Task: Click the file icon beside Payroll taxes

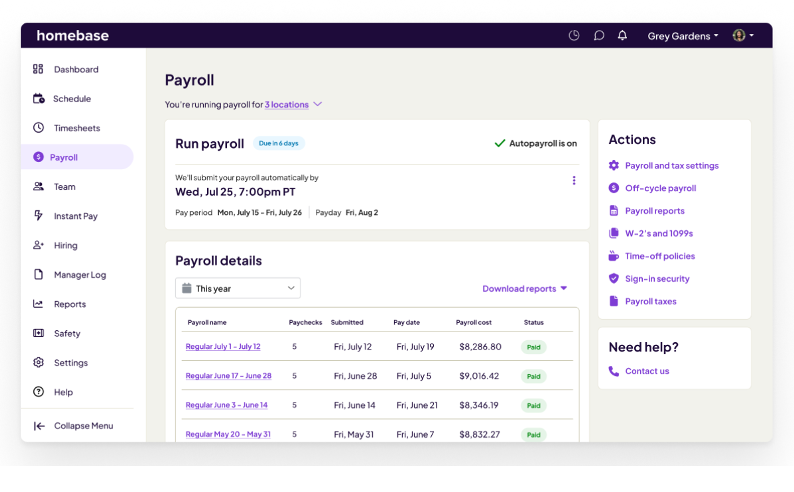Action: coord(614,301)
